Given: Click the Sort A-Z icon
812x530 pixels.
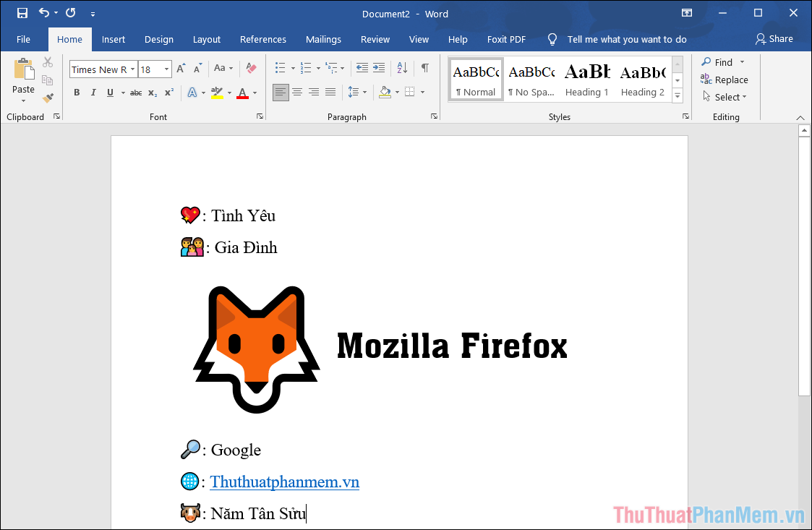Looking at the screenshot, I should coord(402,69).
